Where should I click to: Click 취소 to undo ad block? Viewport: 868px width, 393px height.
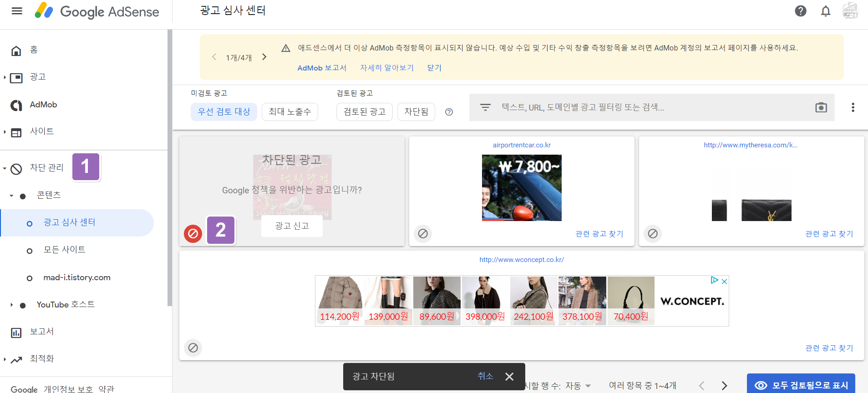click(485, 376)
